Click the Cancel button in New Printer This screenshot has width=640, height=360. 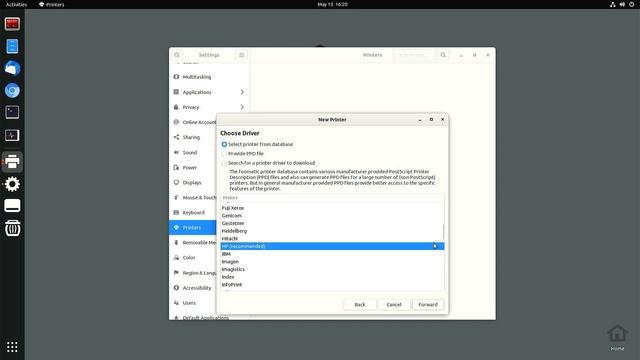[x=394, y=304]
